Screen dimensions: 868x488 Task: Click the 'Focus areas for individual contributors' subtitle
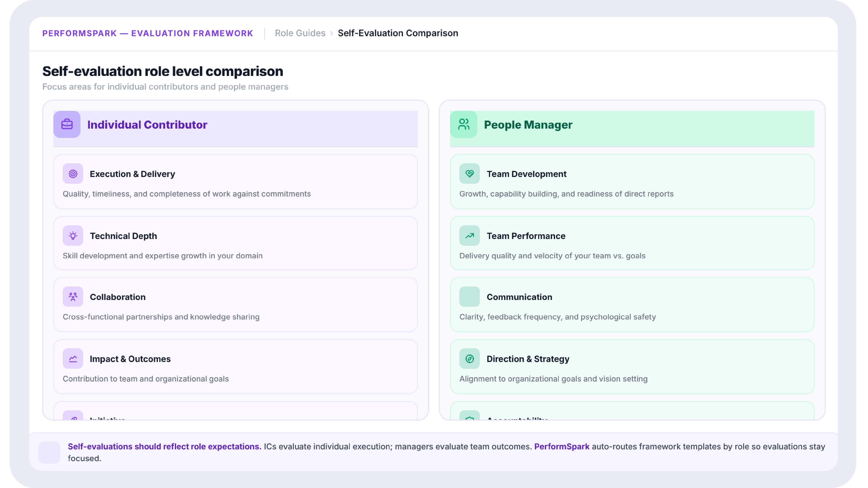coord(165,87)
